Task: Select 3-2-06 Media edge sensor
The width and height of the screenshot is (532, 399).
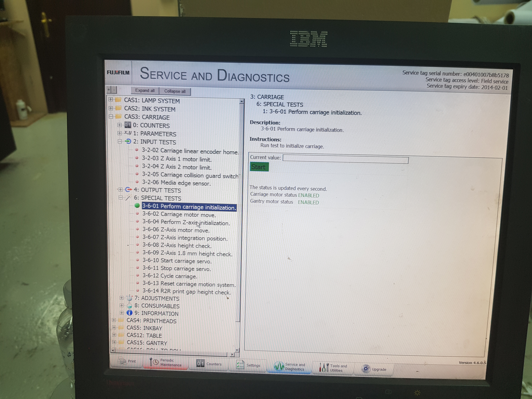Action: coord(176,183)
